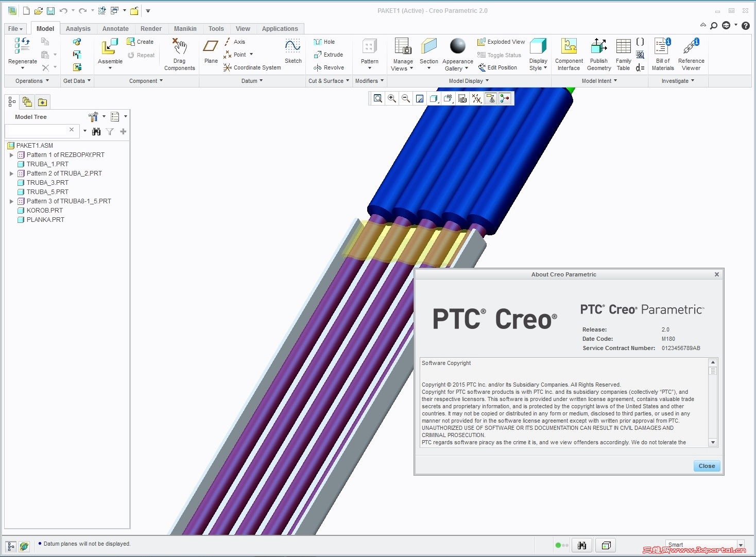Click the Modifiers group label
Screen dimensions: 756x557
[x=369, y=81]
